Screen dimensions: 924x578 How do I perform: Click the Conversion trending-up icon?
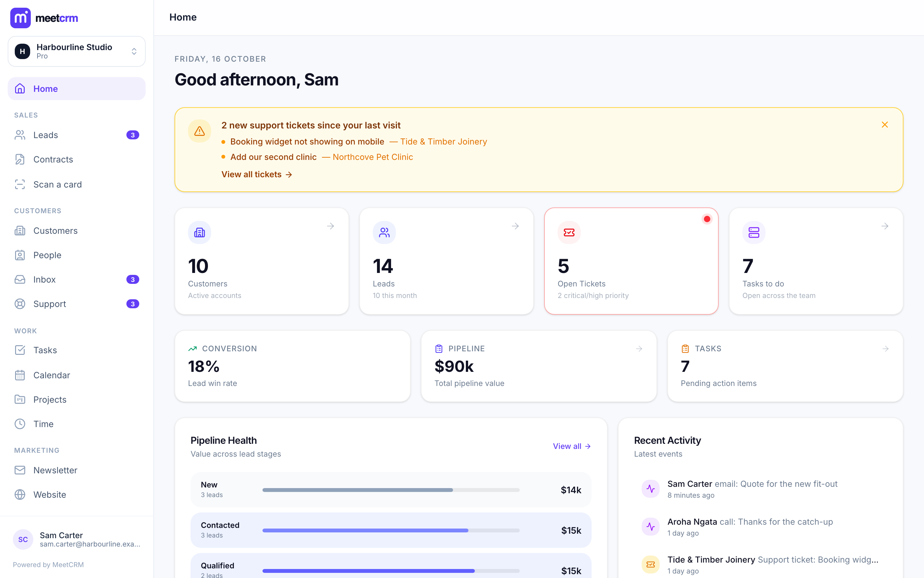coord(193,349)
